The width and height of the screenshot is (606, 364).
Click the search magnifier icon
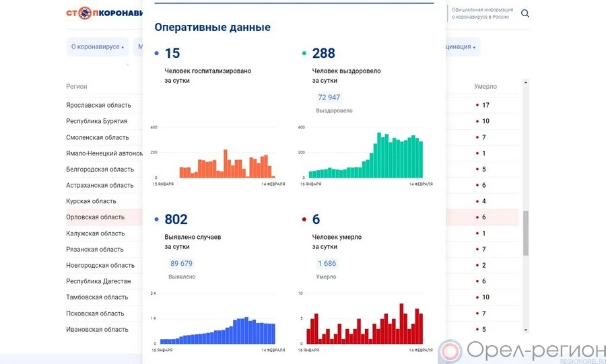tap(525, 13)
